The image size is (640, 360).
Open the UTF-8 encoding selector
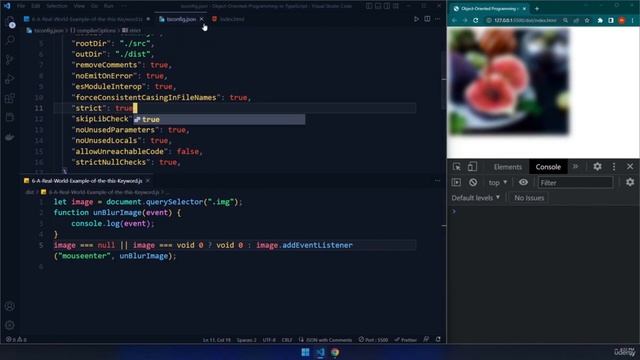coord(269,340)
